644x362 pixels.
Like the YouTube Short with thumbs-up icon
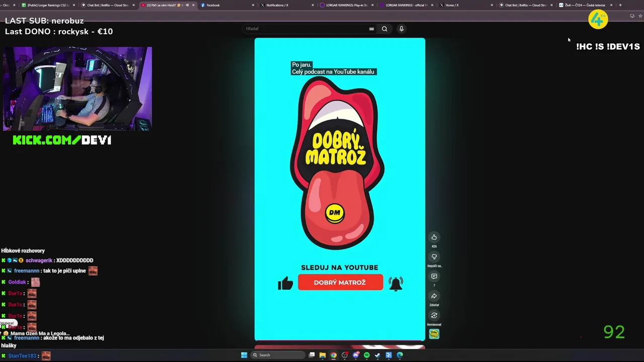434,237
